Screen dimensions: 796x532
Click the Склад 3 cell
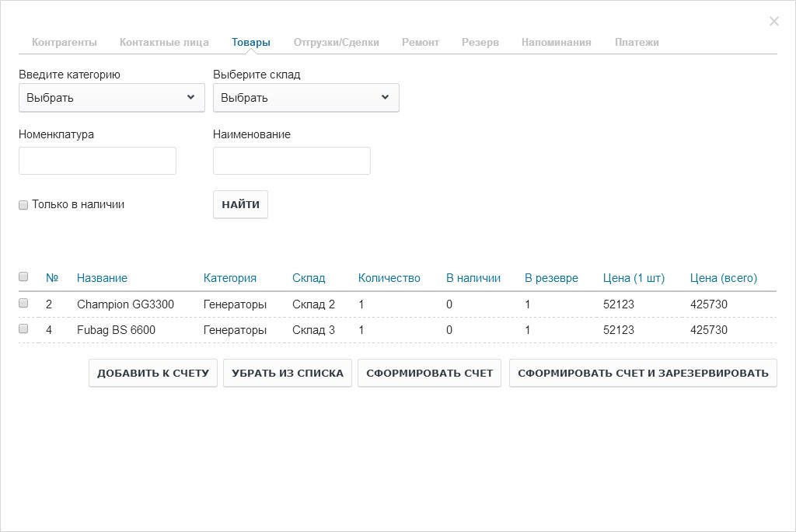(313, 330)
